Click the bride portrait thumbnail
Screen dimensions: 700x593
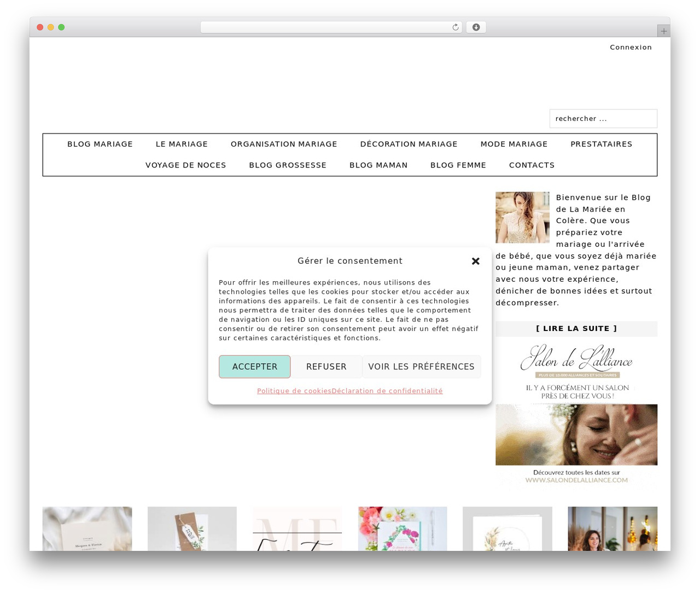tap(522, 217)
